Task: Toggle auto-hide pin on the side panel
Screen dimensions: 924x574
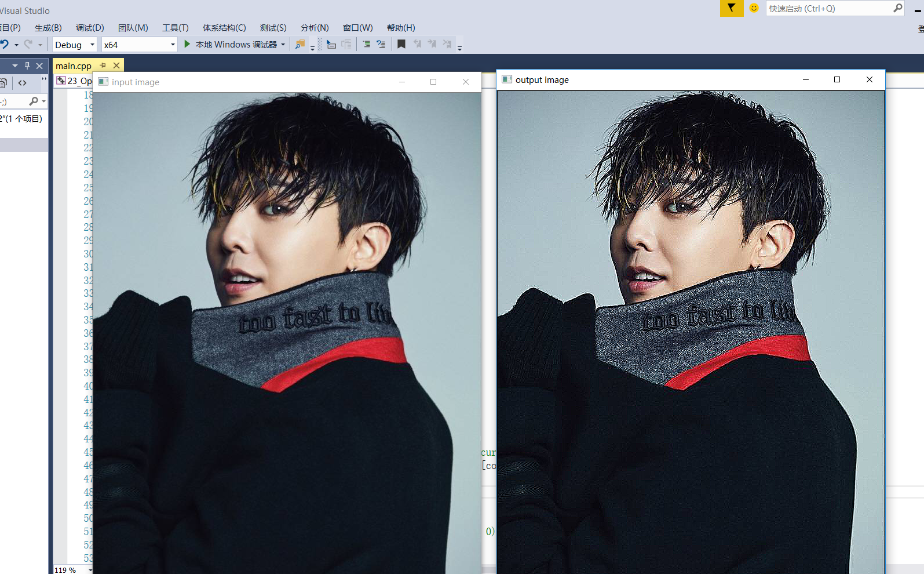Action: point(27,66)
